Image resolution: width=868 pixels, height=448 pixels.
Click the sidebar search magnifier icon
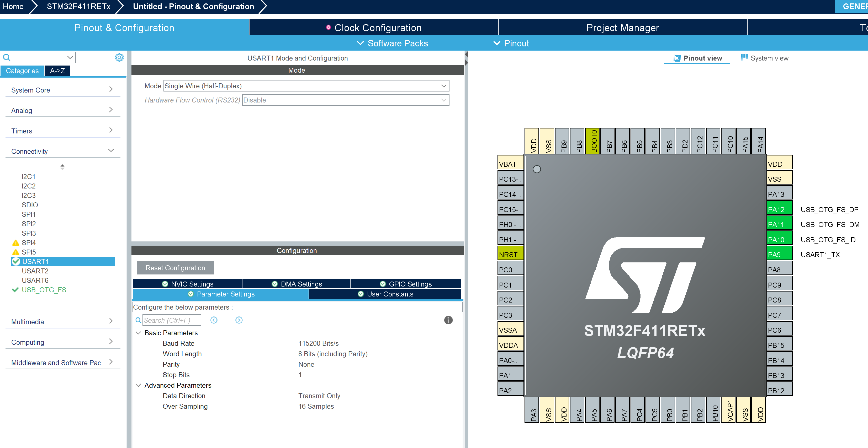[x=6, y=57]
